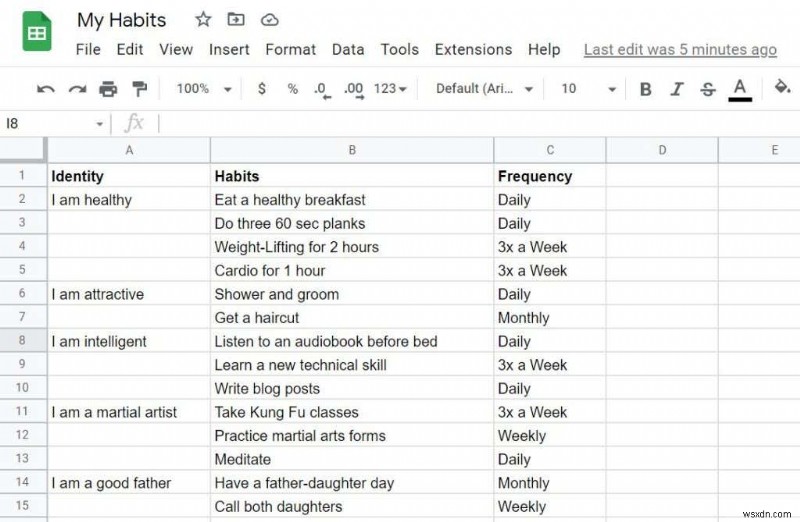Open the Tools menu

point(399,49)
